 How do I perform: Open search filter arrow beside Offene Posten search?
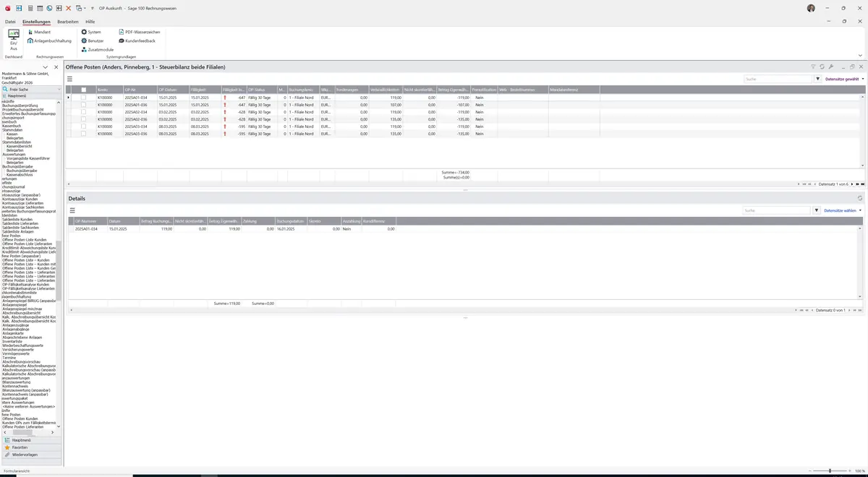pos(818,78)
